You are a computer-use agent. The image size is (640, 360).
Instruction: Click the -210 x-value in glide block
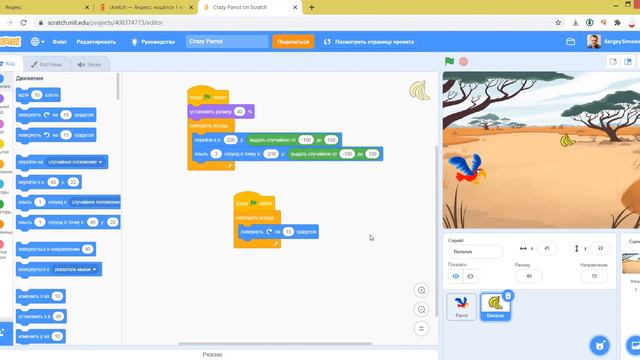tap(271, 154)
